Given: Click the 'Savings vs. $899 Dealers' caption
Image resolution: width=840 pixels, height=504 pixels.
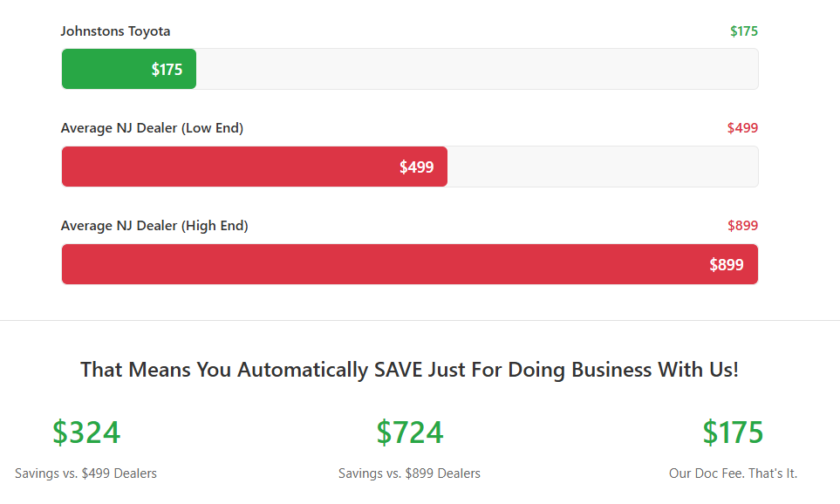Looking at the screenshot, I should coord(409,473).
